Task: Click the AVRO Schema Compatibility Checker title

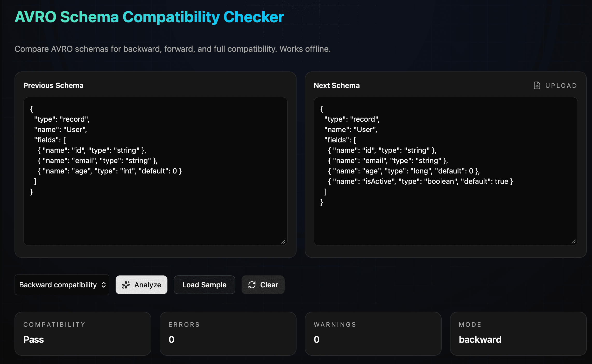Action: pos(149,17)
